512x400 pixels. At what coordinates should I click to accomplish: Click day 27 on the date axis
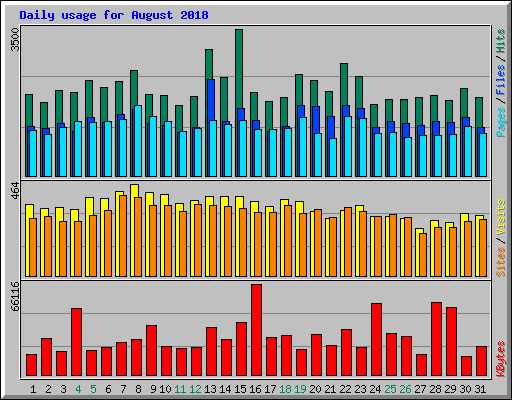pos(420,389)
